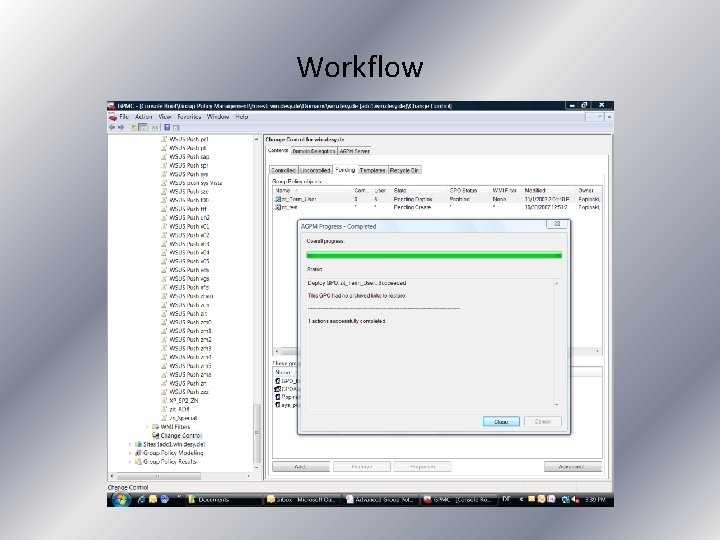Switch to the Uncontrolled tab
Viewport: 720px width, 540px height.
pos(315,170)
